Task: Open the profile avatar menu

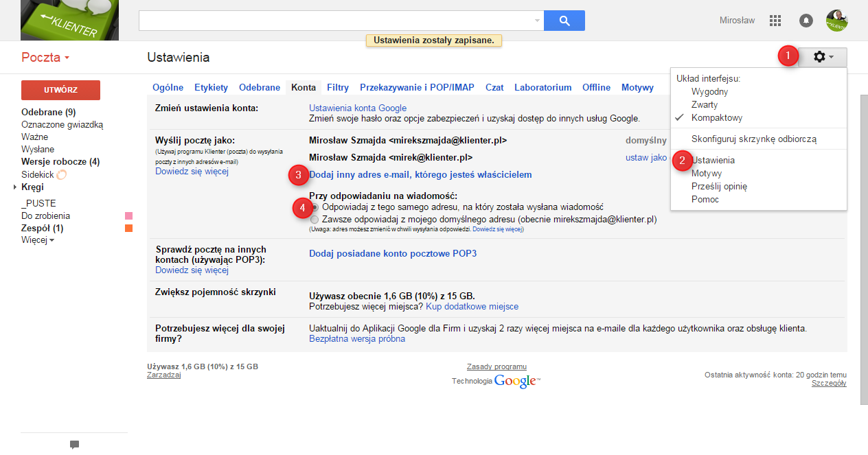Action: tap(837, 21)
